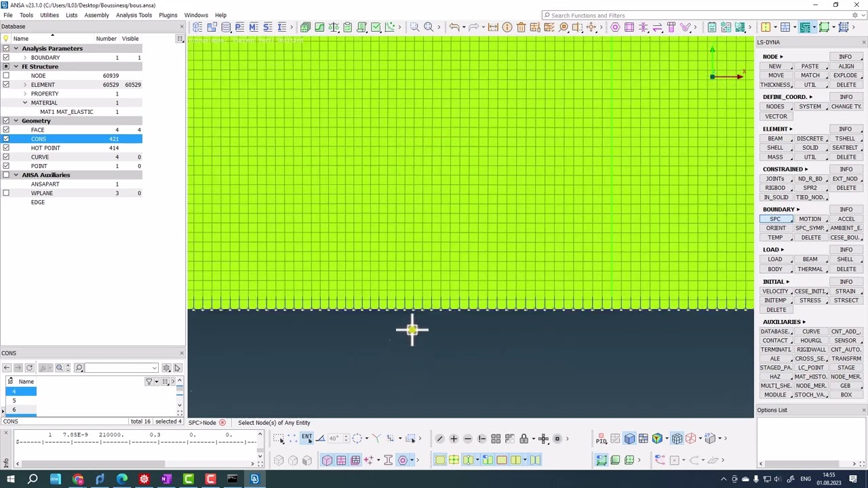Open Chrome from the taskbar
This screenshot has height=488, width=868.
77,480
